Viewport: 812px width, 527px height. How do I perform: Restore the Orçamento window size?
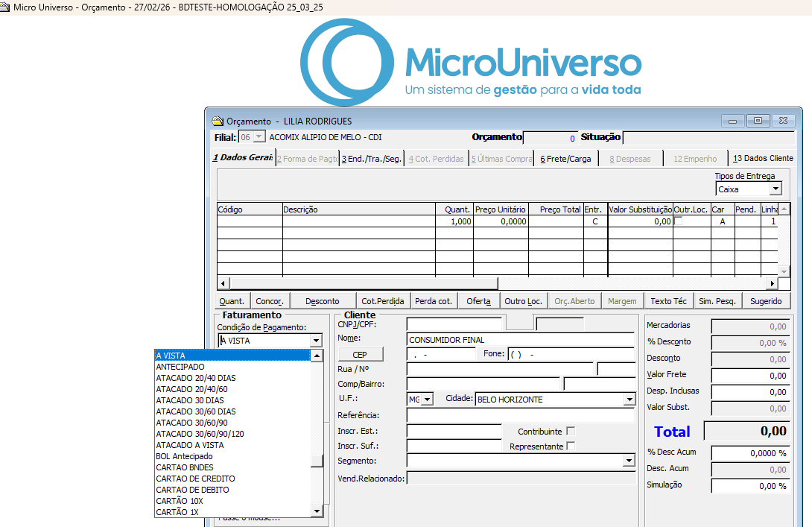click(758, 121)
